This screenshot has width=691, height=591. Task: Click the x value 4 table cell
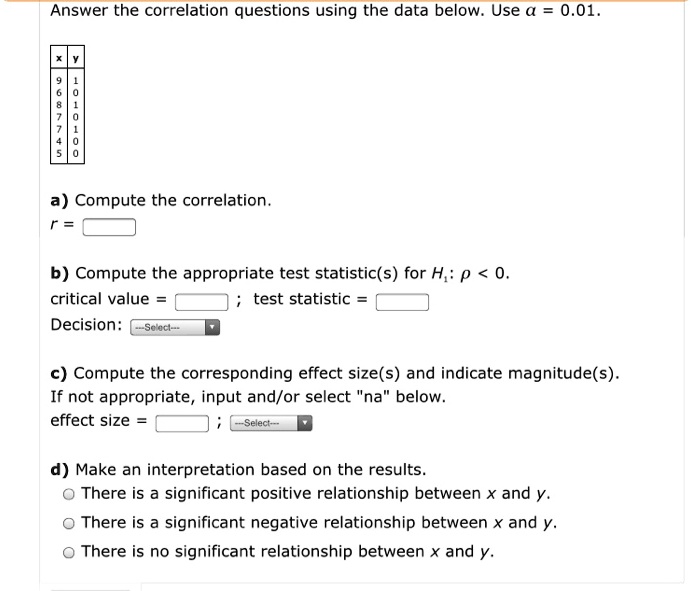tap(59, 141)
